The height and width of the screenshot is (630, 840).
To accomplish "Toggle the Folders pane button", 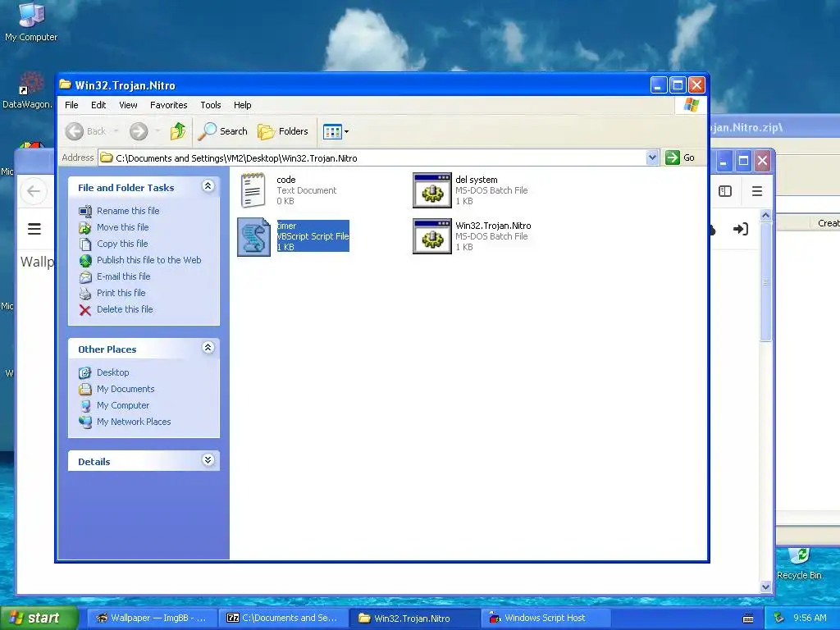I will point(283,131).
